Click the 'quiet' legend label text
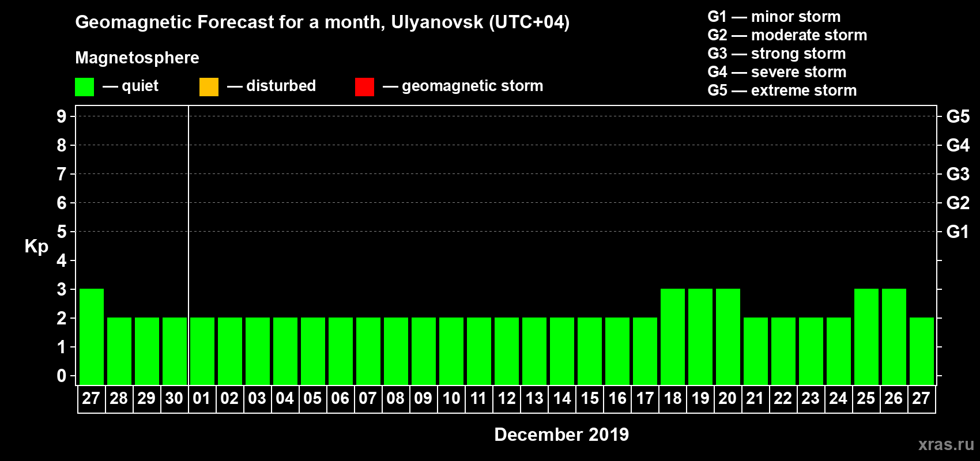 pos(140,86)
